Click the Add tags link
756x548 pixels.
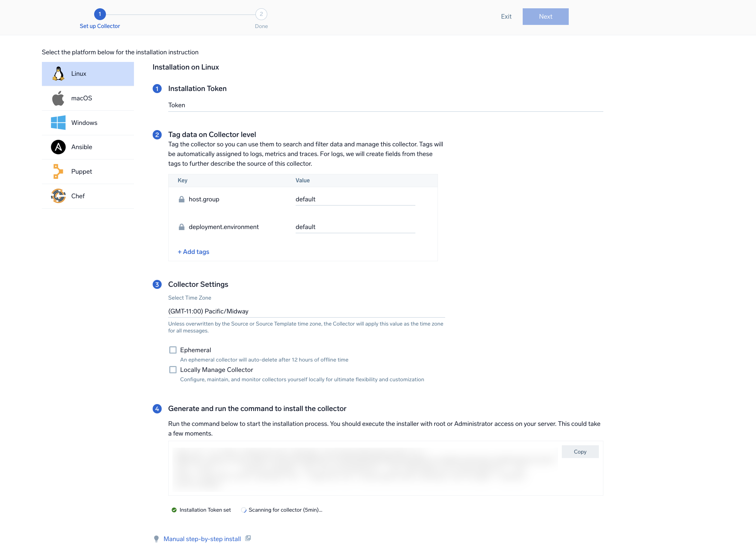point(193,252)
